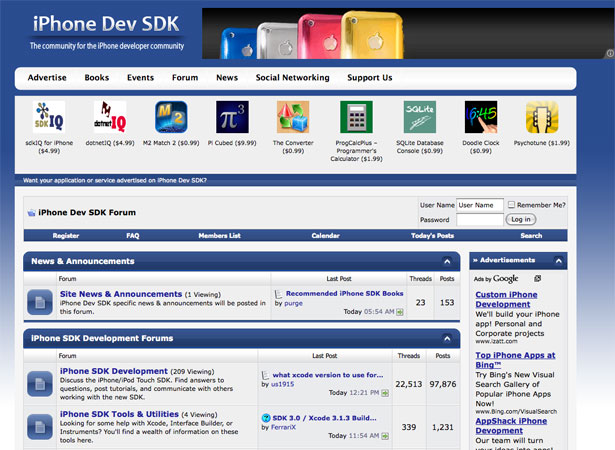Viewport: 615px width, 450px height.
Task: Open the sdkIQ for iPhone app icon
Action: [x=49, y=117]
